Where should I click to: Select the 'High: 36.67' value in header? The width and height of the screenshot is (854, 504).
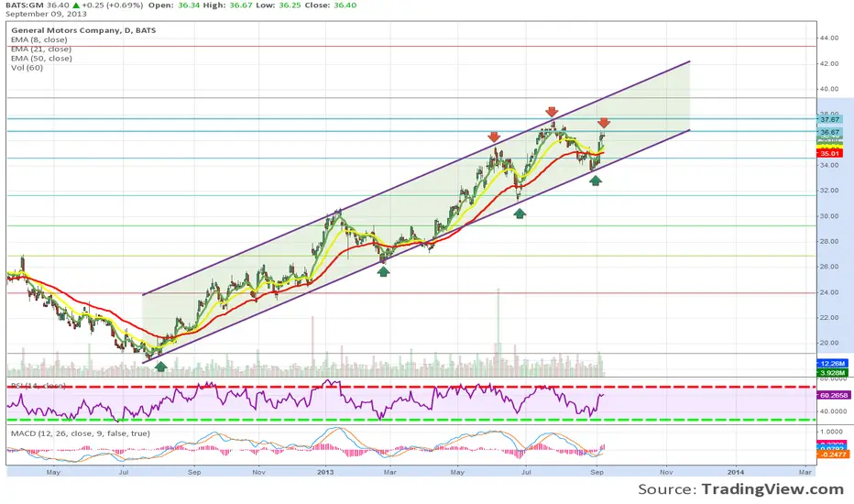[229, 5]
